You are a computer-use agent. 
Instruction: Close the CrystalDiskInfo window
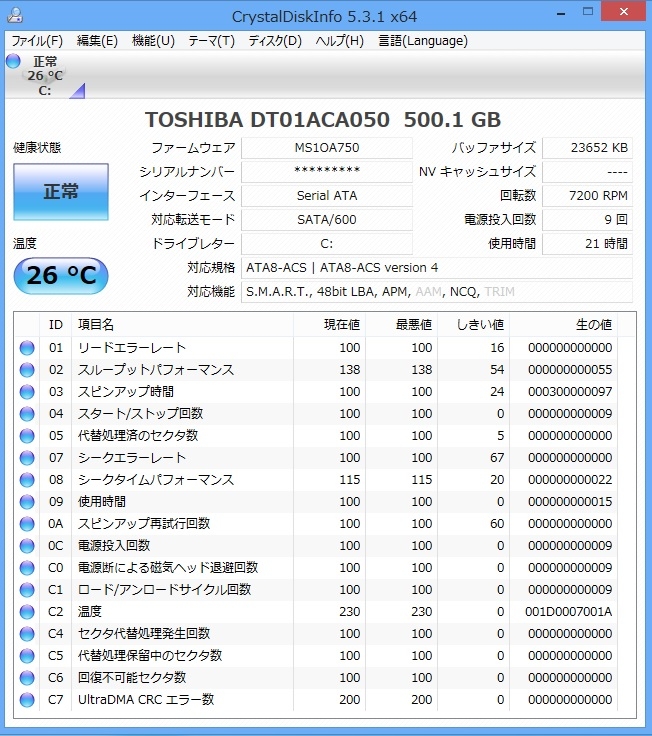tap(623, 12)
